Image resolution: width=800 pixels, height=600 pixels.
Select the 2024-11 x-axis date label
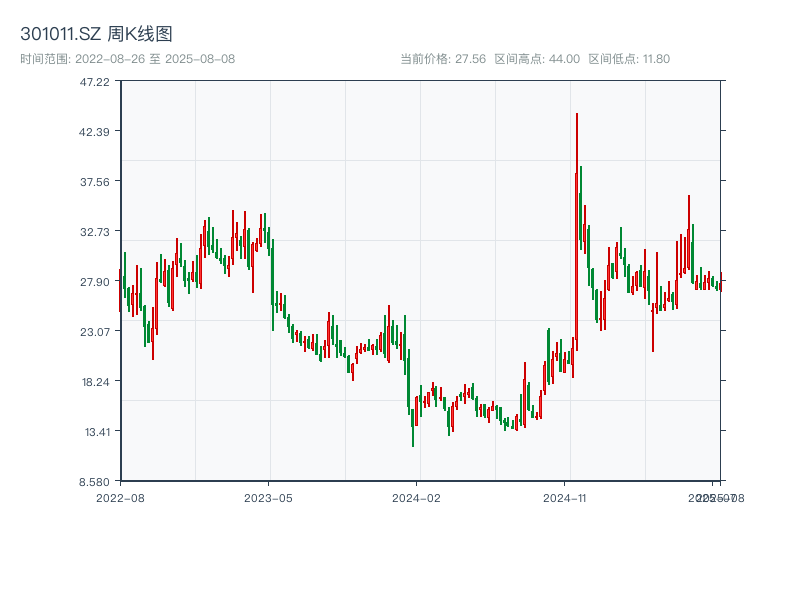(x=566, y=497)
